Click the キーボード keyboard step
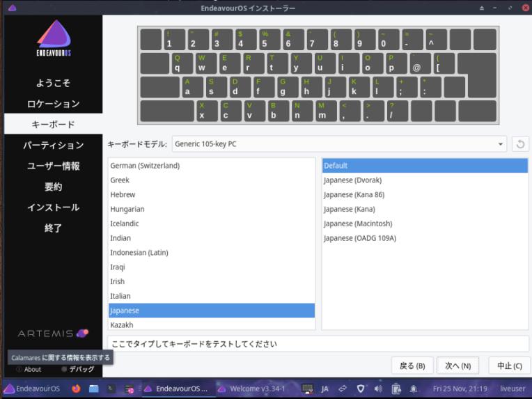Screen dimensions: 532x399 (x=53, y=124)
